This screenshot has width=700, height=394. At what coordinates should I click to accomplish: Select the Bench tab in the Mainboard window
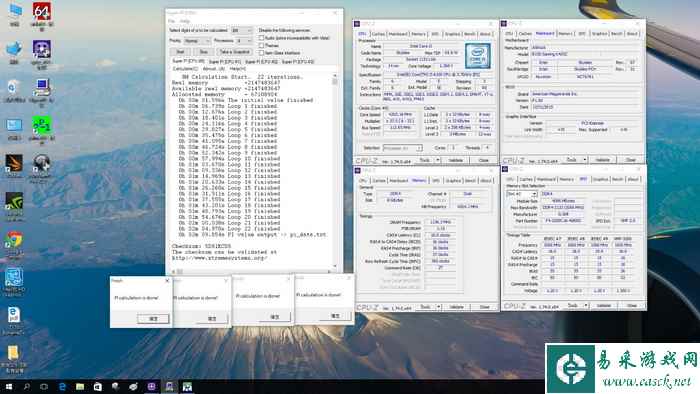pyautogui.click(x=617, y=34)
